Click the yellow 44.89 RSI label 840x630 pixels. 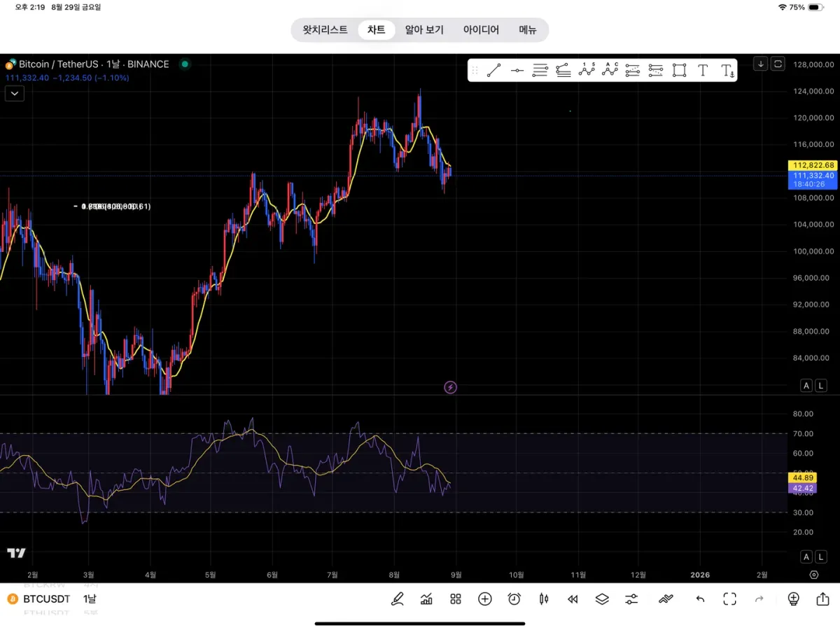click(802, 478)
